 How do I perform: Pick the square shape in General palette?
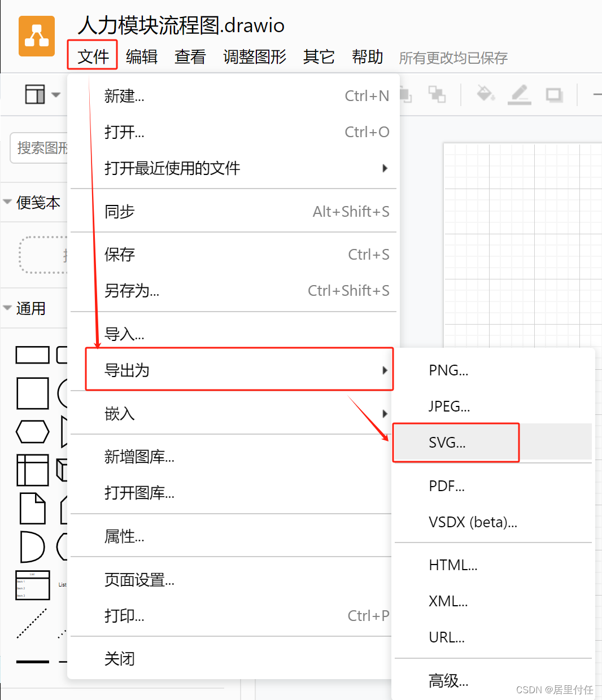33,393
